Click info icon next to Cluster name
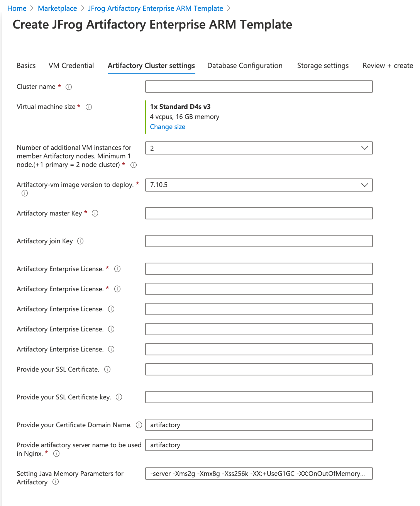The height and width of the screenshot is (506, 420). click(x=69, y=87)
